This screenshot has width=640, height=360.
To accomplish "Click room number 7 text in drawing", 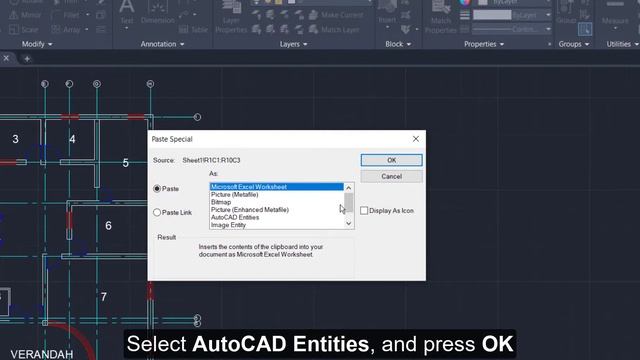I will pyautogui.click(x=104, y=297).
